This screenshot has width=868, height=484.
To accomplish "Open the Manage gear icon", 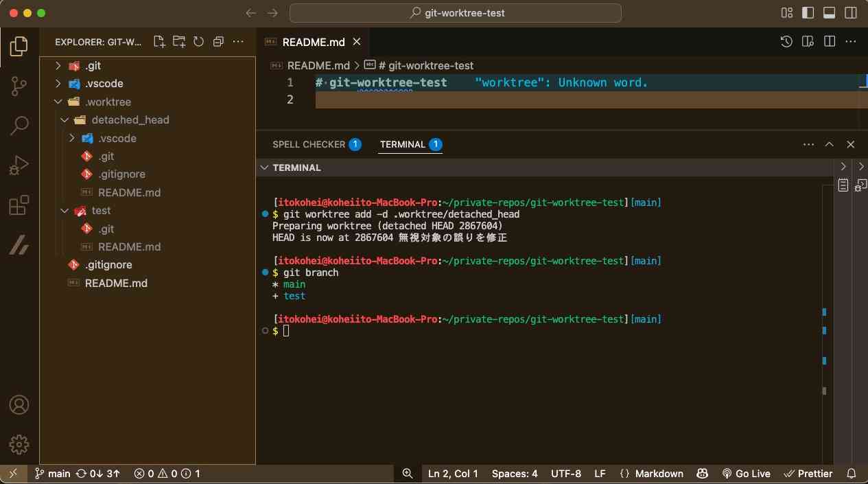I will [x=19, y=444].
